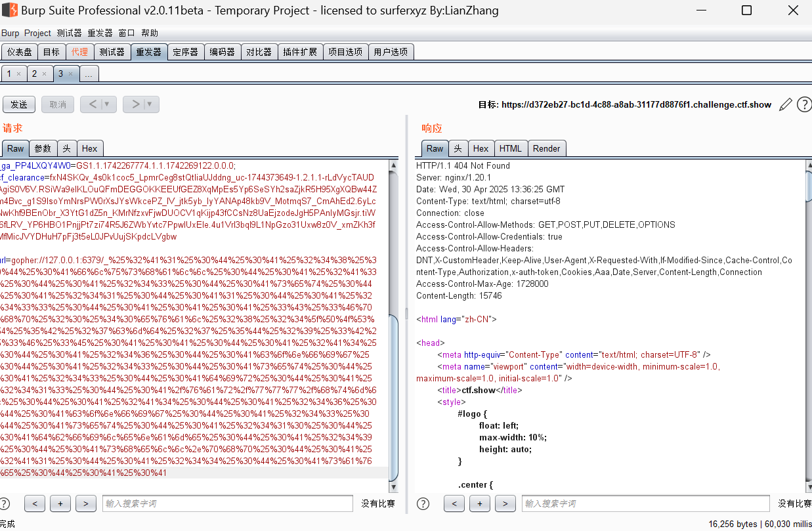Click request search next match button
812x531 pixels.
85,503
